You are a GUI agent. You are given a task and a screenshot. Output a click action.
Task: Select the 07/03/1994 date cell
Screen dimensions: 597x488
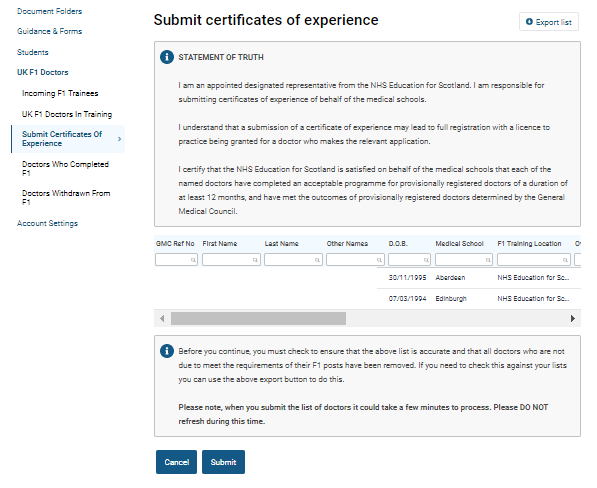pos(407,299)
